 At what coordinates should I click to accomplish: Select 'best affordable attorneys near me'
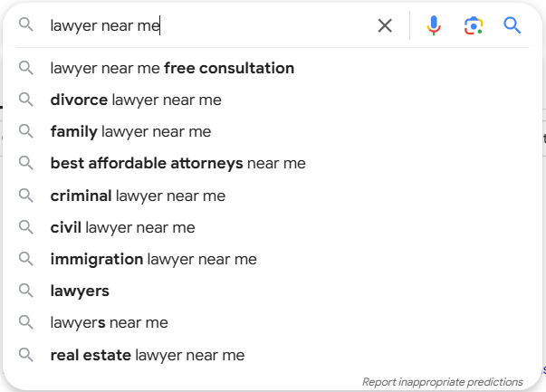(x=178, y=163)
